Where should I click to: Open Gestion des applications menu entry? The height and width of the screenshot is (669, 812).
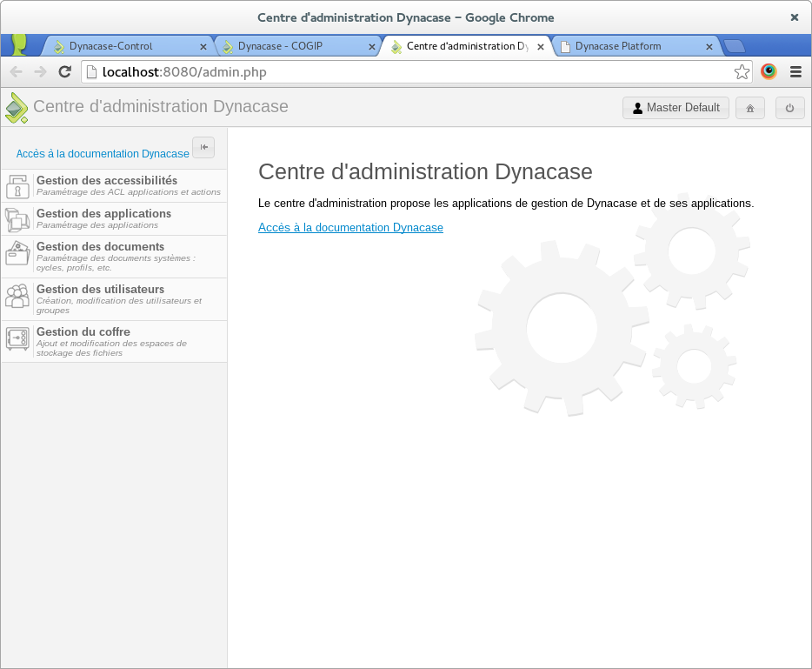[x=115, y=219]
